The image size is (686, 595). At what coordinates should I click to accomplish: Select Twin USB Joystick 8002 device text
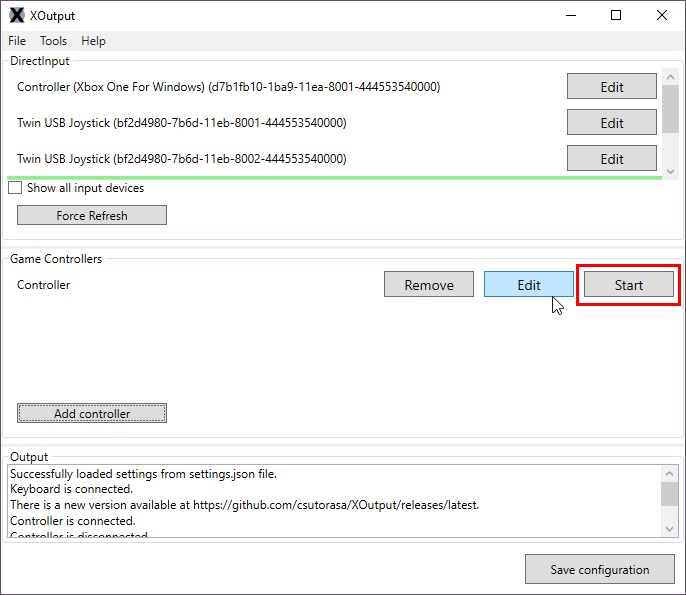point(182,158)
